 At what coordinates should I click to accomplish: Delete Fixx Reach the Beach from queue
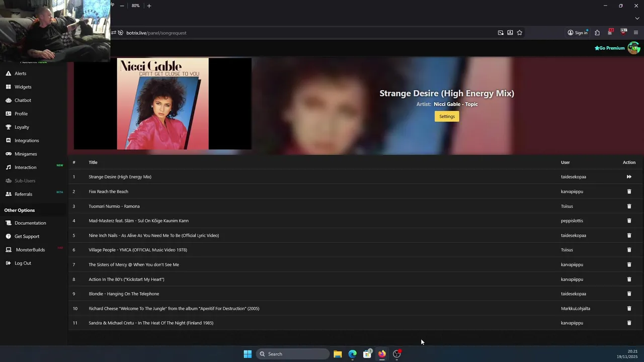[629, 192]
